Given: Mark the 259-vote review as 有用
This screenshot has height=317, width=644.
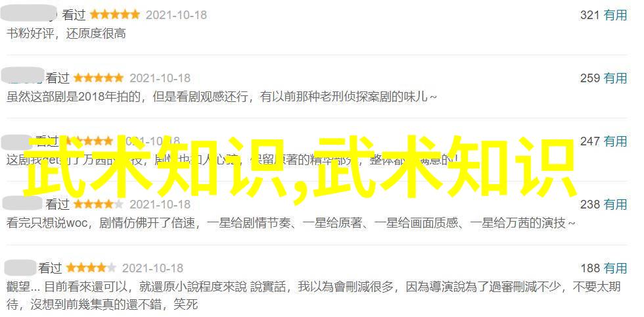Looking at the screenshot, I should 615,78.
